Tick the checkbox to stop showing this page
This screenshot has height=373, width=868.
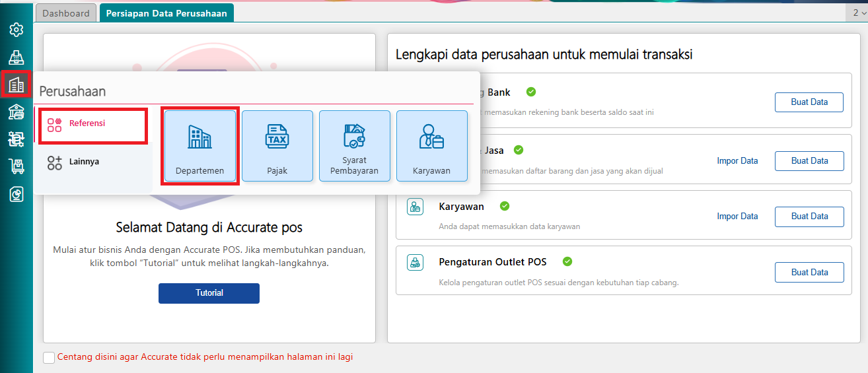49,357
